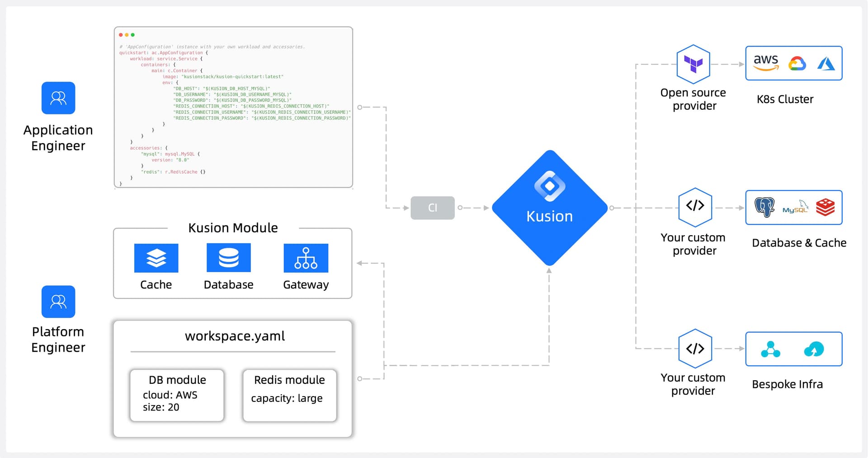Click the gray CI box
Screen dimensions: 868x458
click(433, 208)
